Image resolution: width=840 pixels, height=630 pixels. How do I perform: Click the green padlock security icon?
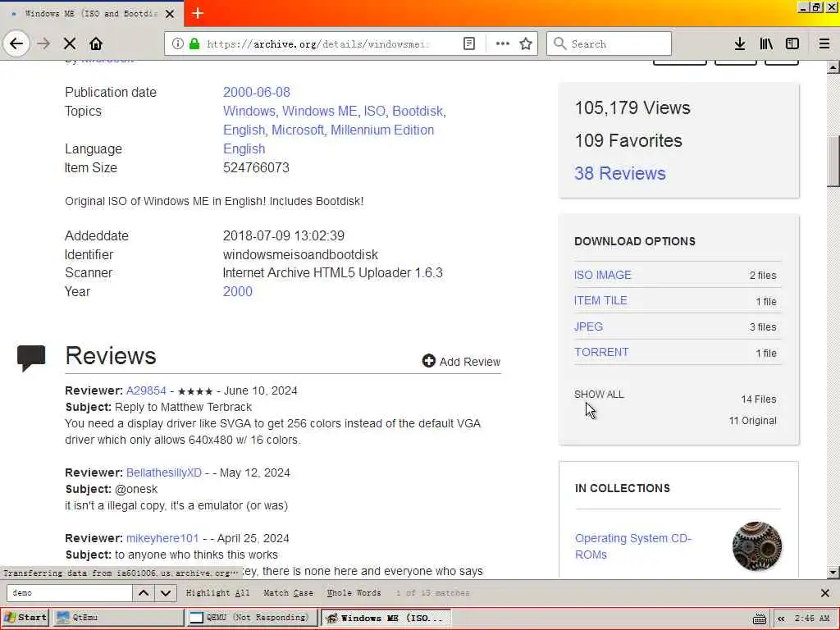click(194, 43)
